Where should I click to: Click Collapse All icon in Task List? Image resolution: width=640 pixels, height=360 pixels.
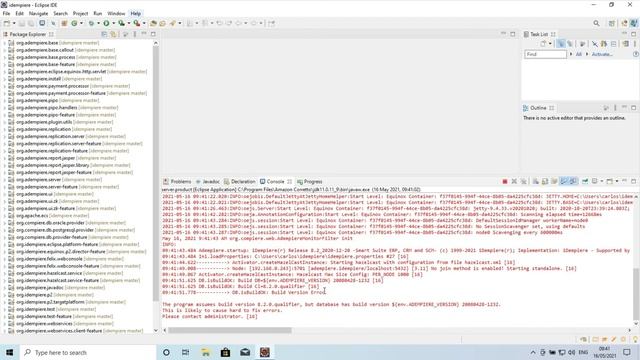coord(613,44)
